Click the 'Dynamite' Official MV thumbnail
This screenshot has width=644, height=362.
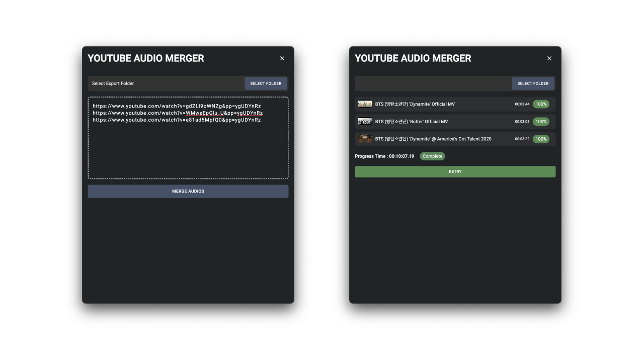[x=365, y=104]
